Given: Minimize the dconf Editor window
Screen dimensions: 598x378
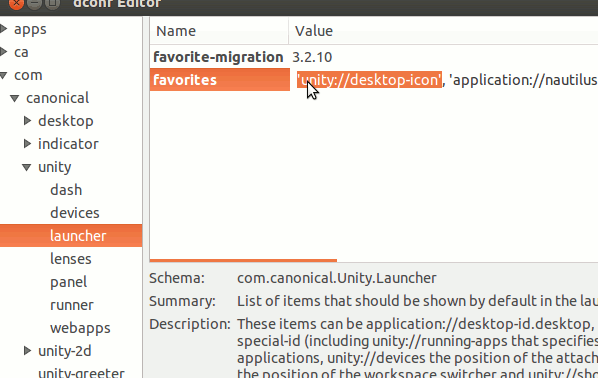Looking at the screenshot, I should 34,3.
